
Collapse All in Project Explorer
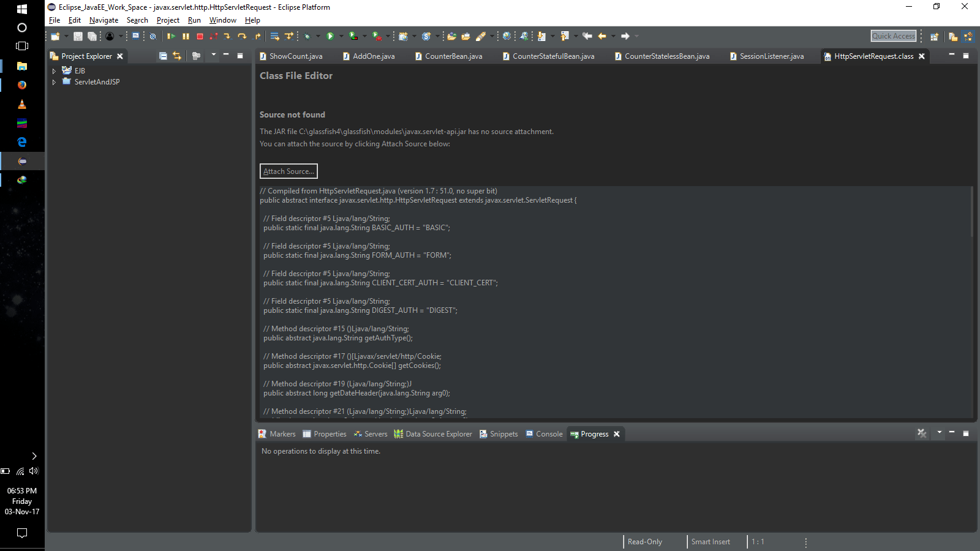pyautogui.click(x=163, y=56)
